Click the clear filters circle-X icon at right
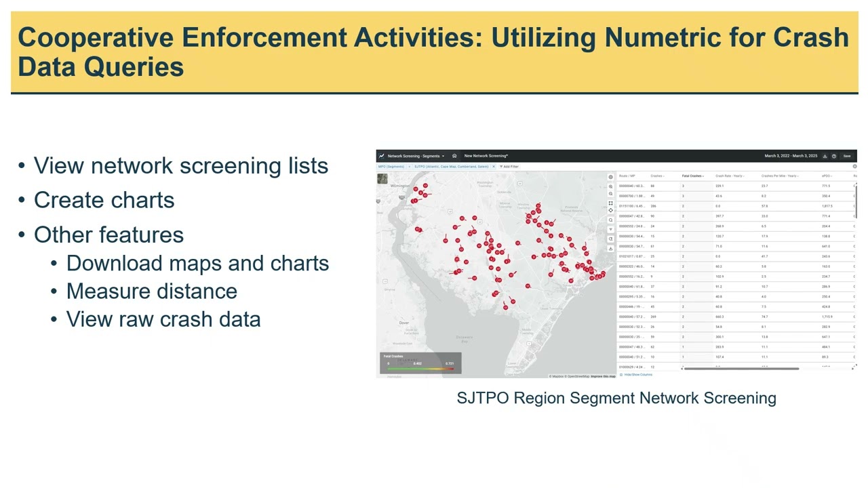This screenshot has height=488, width=868. tap(854, 166)
